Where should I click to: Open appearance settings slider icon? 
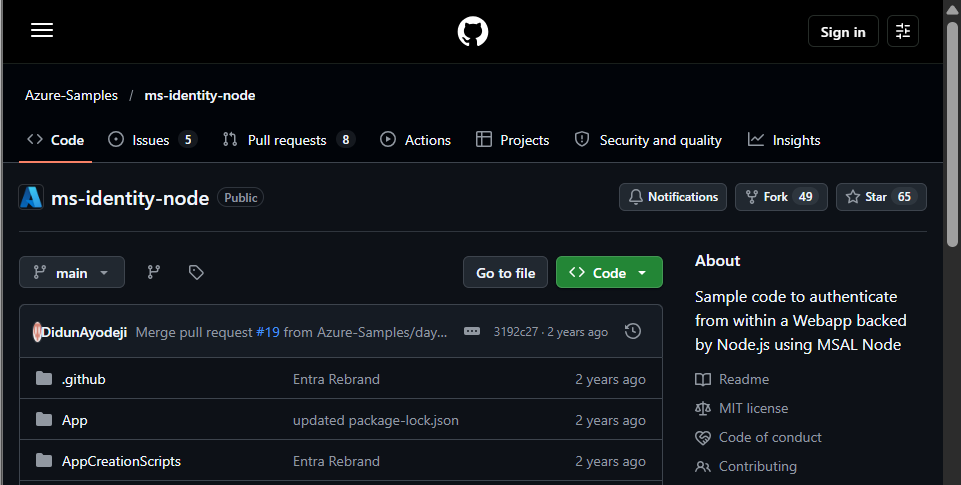point(903,31)
